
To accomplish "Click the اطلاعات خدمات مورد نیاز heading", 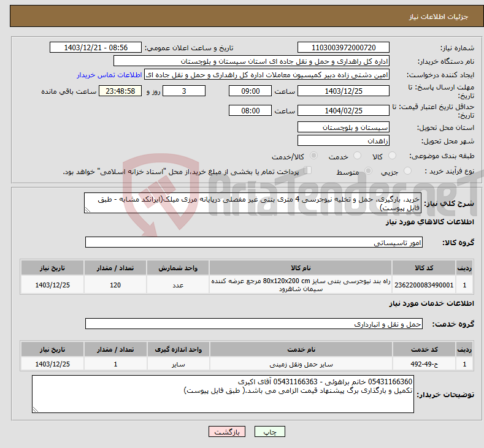I will (x=431, y=303).
